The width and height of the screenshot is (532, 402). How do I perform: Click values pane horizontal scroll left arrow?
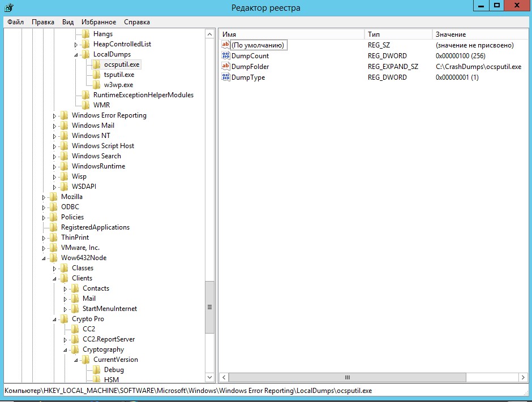tap(224, 377)
